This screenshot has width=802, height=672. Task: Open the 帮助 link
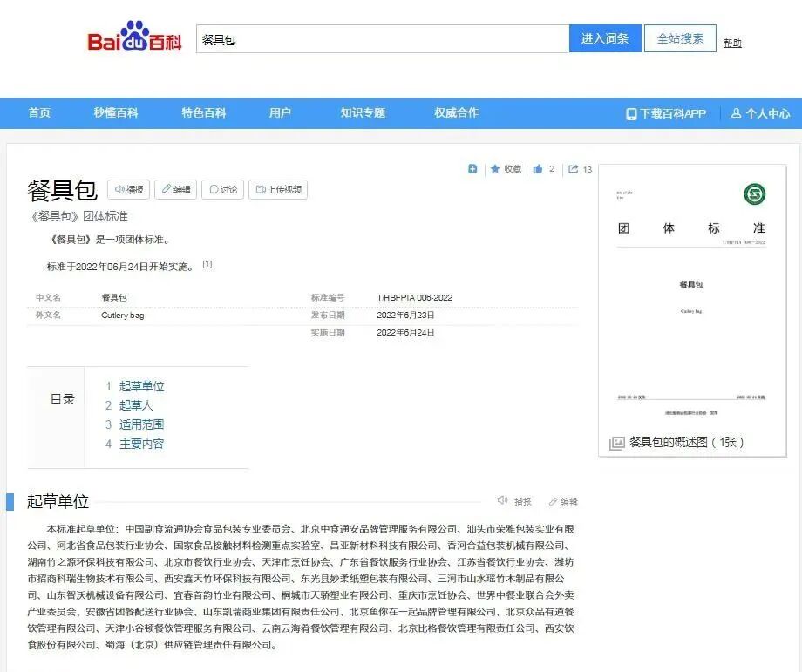(x=733, y=41)
